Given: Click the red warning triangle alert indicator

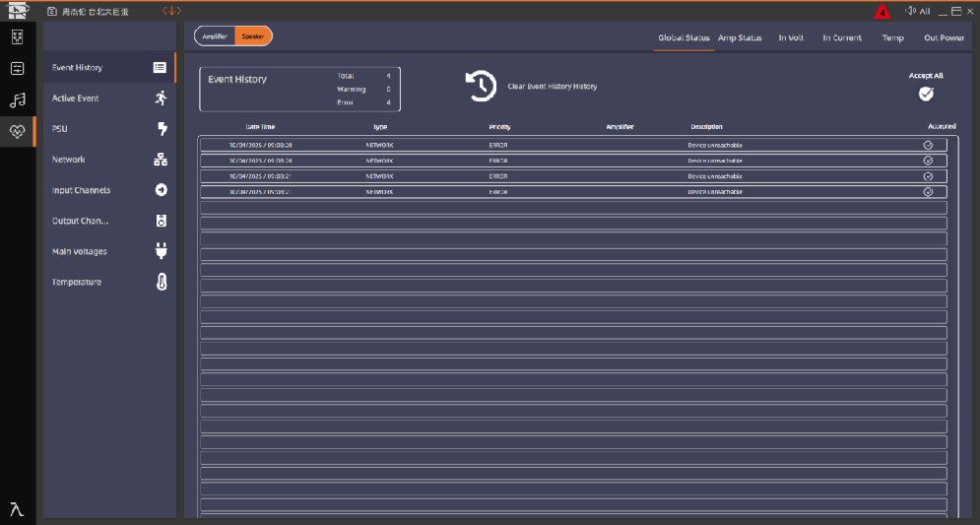Looking at the screenshot, I should click(882, 11).
